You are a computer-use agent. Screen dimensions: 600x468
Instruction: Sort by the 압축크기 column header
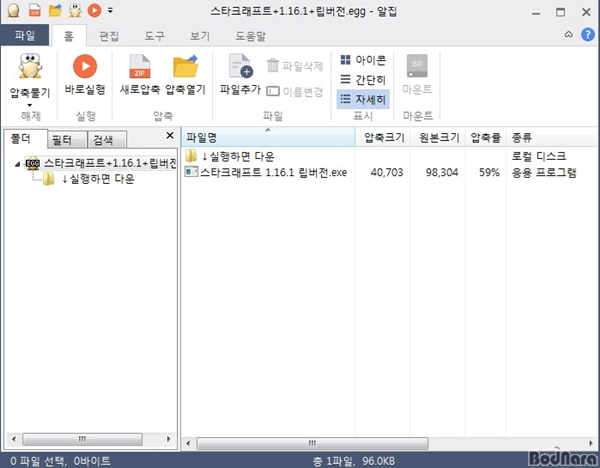[383, 137]
